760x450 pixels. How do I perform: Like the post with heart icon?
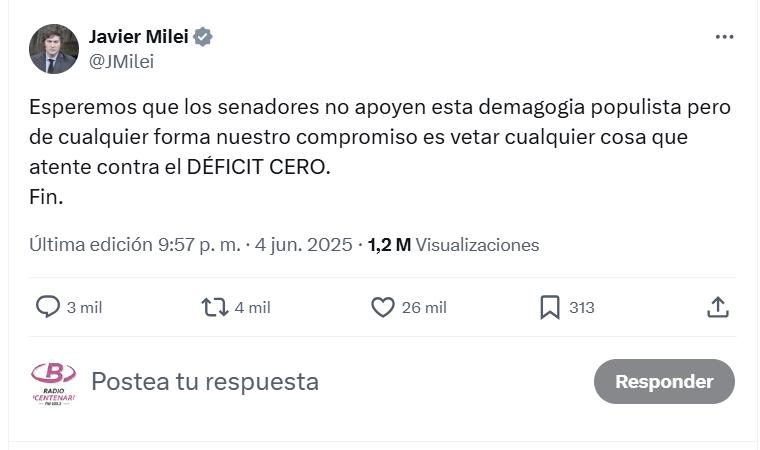pyautogui.click(x=382, y=307)
